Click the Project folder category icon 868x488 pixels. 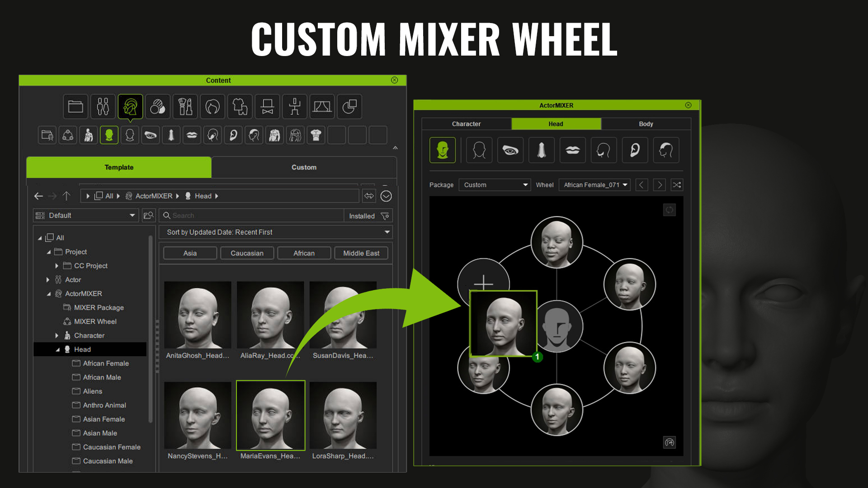point(75,107)
